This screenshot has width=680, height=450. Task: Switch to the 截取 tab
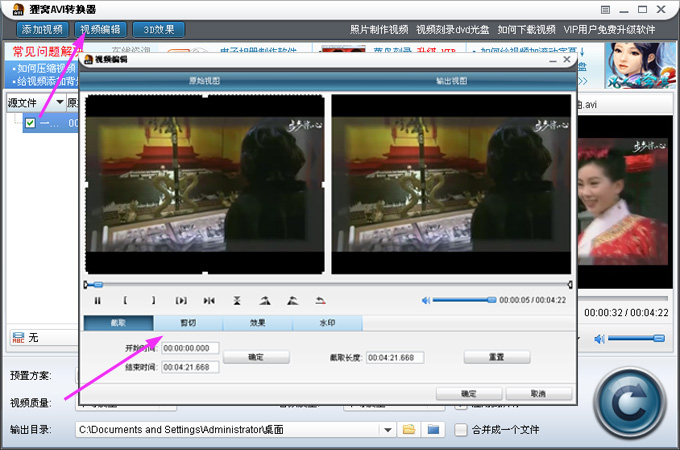click(x=118, y=323)
